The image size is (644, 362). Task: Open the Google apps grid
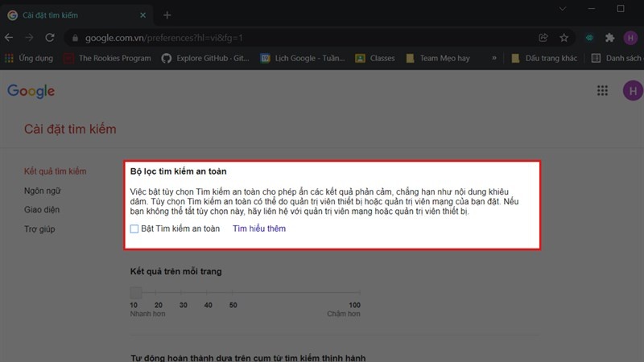(x=602, y=91)
